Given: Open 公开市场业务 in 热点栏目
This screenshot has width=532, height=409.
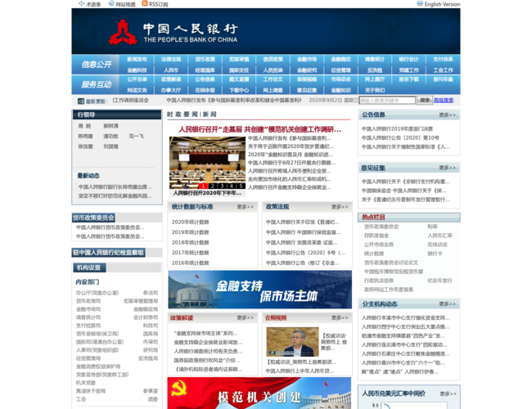Looking at the screenshot, I should (379, 245).
